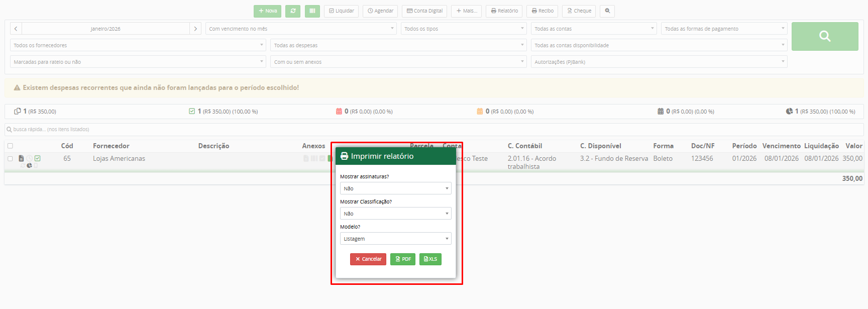The height and width of the screenshot is (309, 868).
Task: Click the PDF export button
Action: (402, 259)
